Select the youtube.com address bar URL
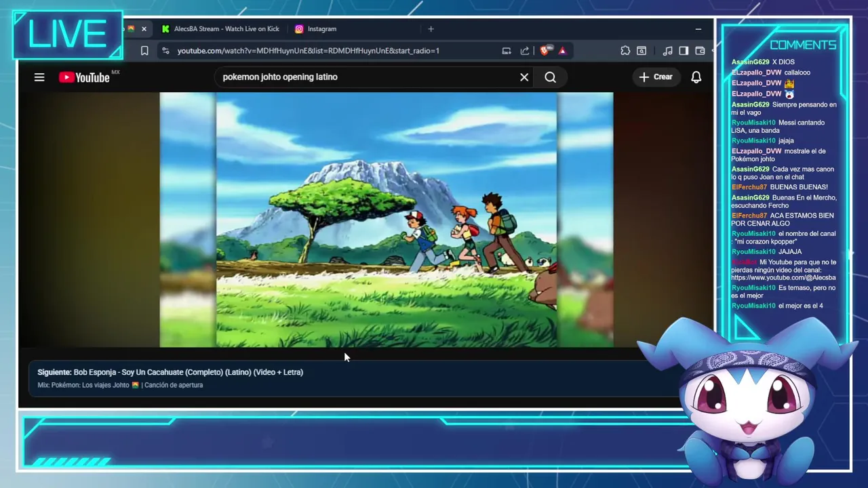868x488 pixels. 309,51
